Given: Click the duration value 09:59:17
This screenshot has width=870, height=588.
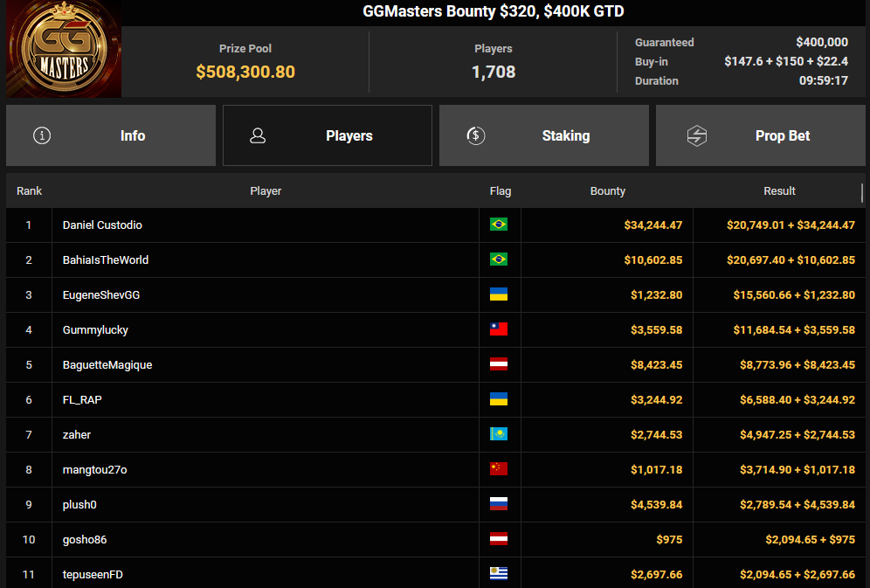Looking at the screenshot, I should coord(824,80).
